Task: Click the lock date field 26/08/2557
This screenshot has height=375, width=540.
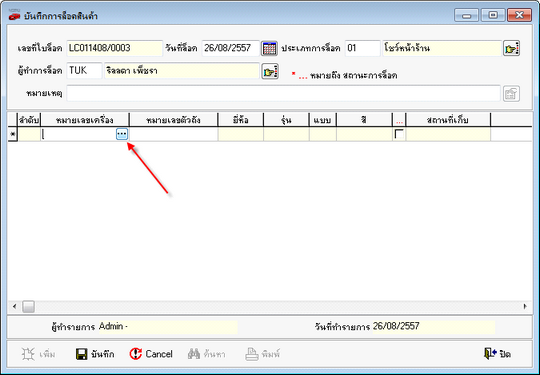Action: pos(231,48)
